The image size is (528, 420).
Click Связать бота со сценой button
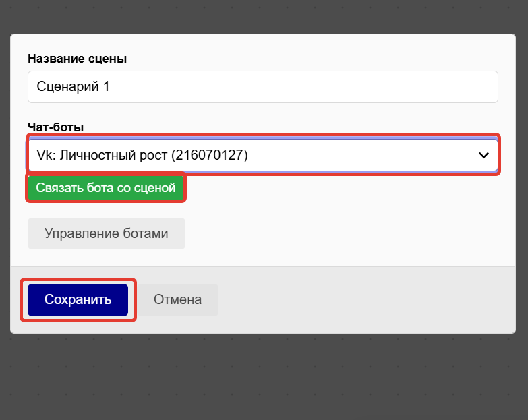106,188
